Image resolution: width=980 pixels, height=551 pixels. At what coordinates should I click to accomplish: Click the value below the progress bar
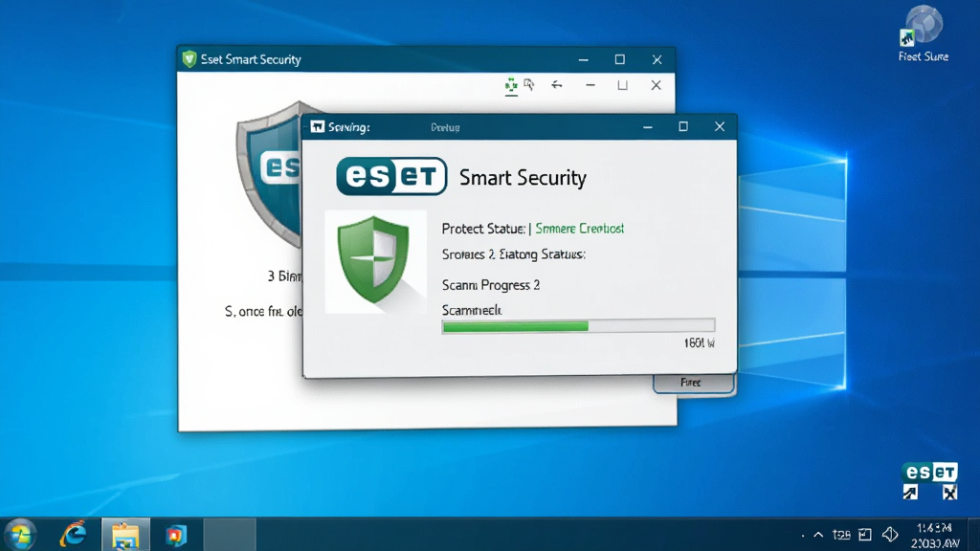tap(700, 343)
